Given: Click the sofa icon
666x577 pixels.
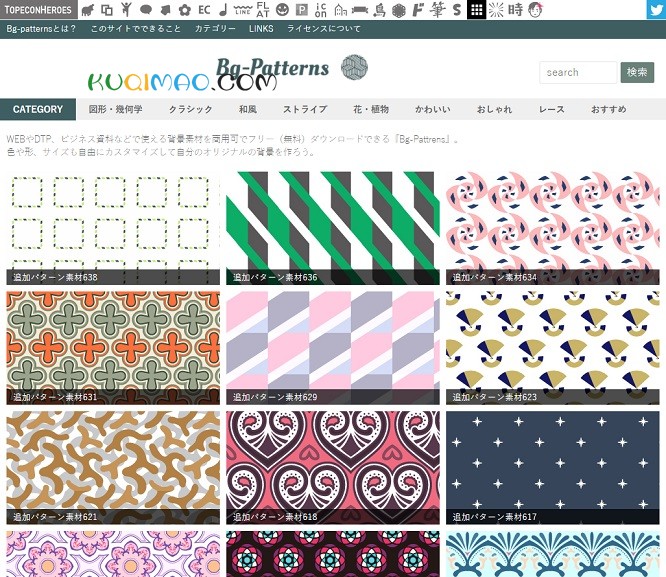Looking at the screenshot, I should pyautogui.click(x=360, y=10).
